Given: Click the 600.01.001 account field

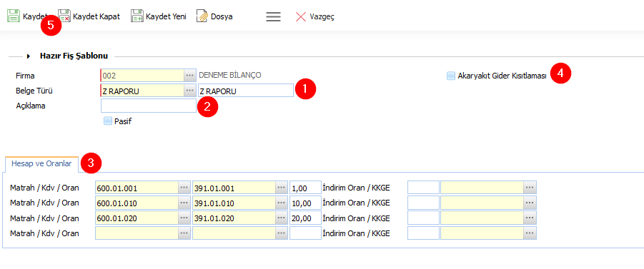Looking at the screenshot, I should pos(137,188).
